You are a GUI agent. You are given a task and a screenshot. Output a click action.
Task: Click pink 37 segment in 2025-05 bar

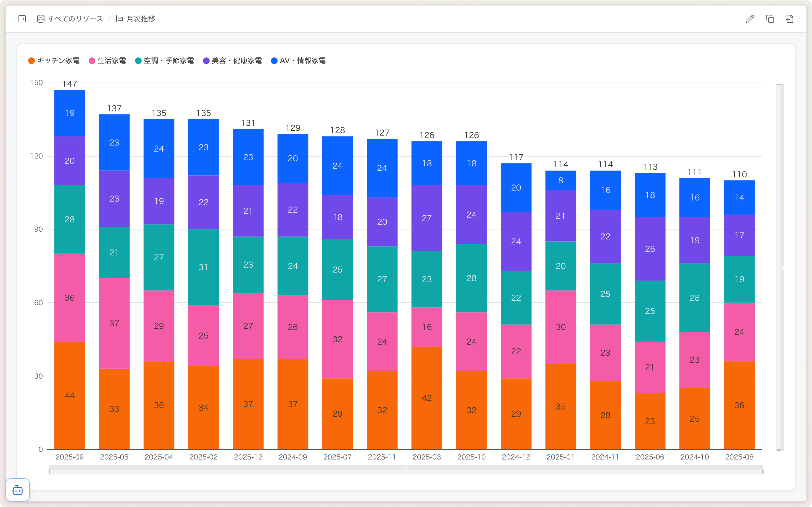114,323
